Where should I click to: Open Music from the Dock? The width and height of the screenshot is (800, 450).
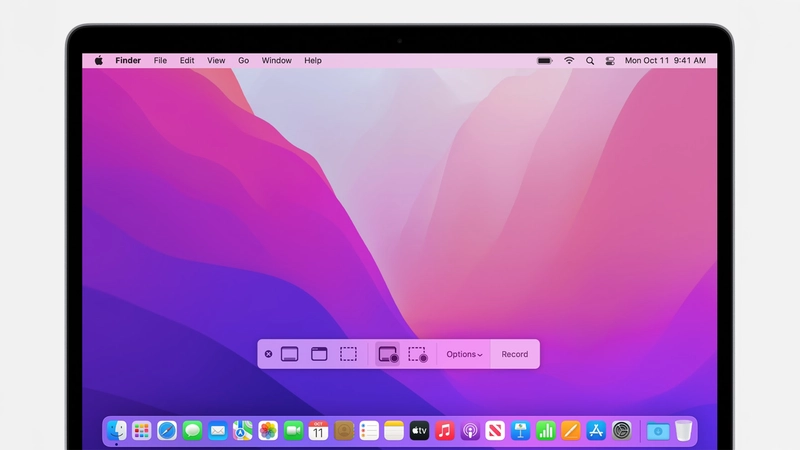pyautogui.click(x=445, y=431)
